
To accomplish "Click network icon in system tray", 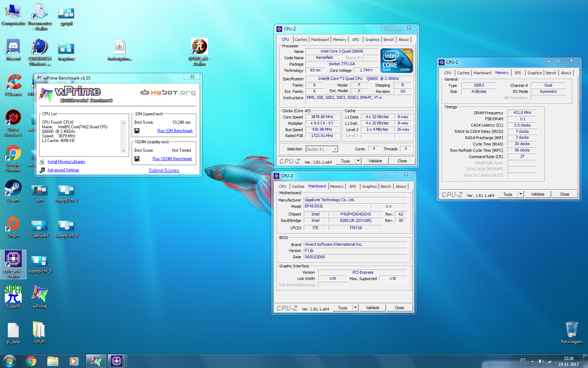I will [549, 361].
